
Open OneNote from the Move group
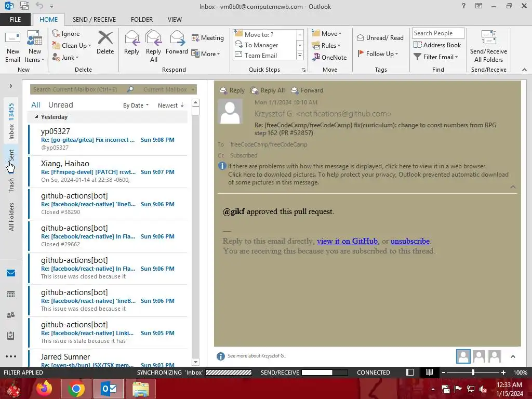329,57
